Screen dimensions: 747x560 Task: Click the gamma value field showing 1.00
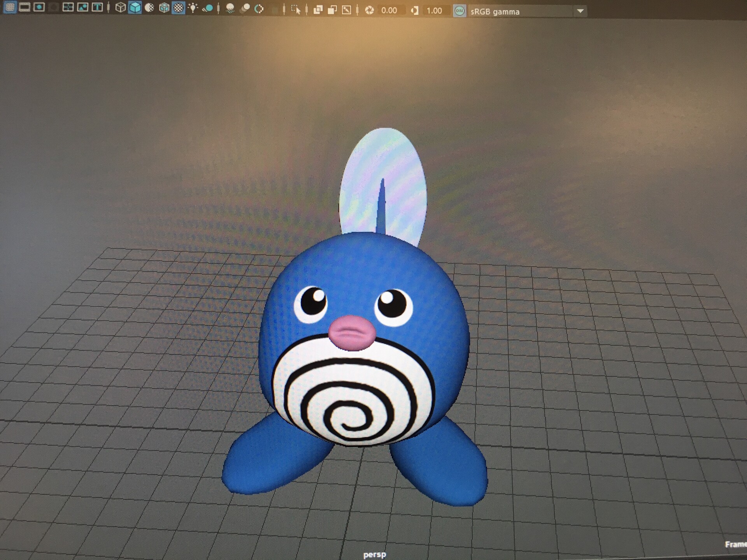pos(434,11)
